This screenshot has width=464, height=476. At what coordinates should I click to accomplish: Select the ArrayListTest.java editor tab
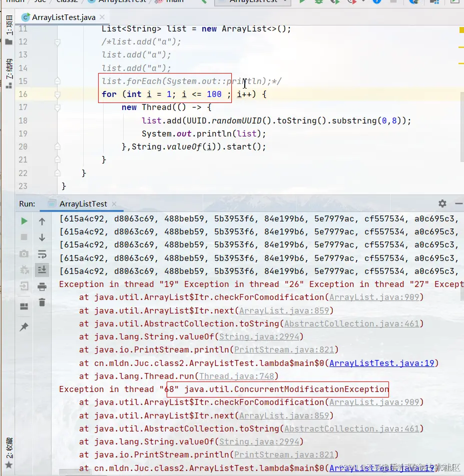click(64, 17)
